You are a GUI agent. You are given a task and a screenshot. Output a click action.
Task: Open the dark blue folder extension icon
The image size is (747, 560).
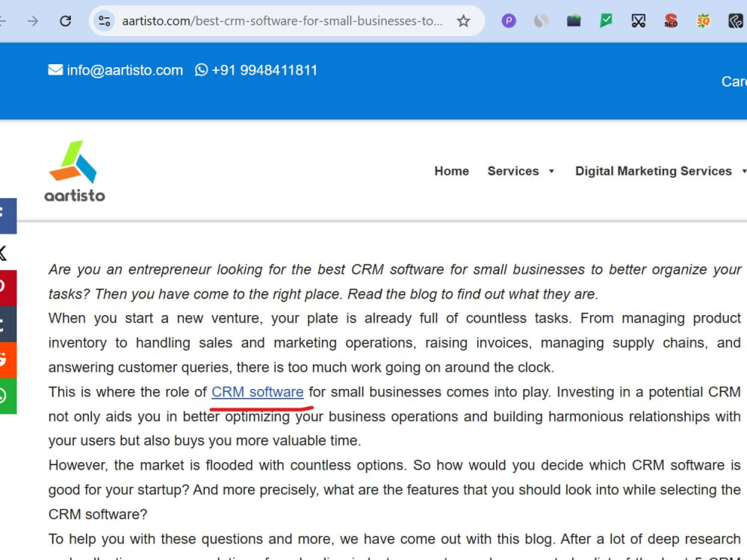574,21
